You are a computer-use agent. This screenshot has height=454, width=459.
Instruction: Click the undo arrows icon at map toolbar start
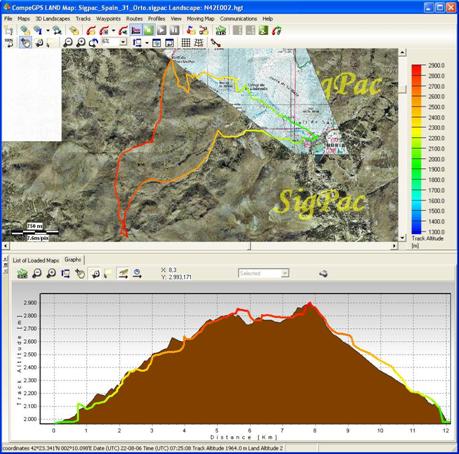pos(9,43)
